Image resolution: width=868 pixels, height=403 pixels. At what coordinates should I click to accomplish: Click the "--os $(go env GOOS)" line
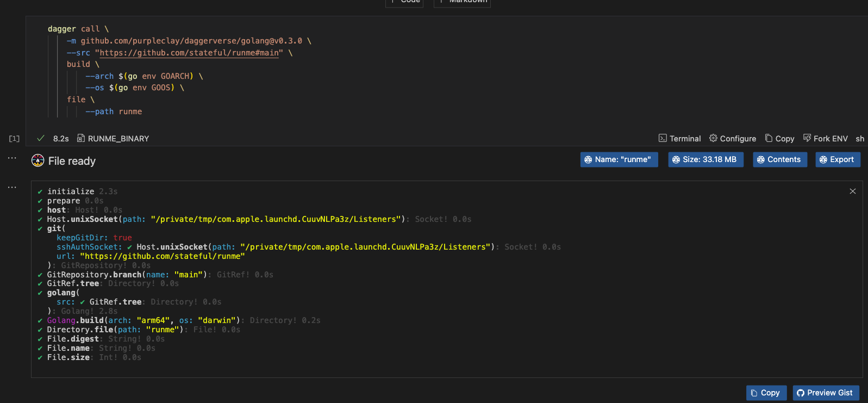point(135,88)
